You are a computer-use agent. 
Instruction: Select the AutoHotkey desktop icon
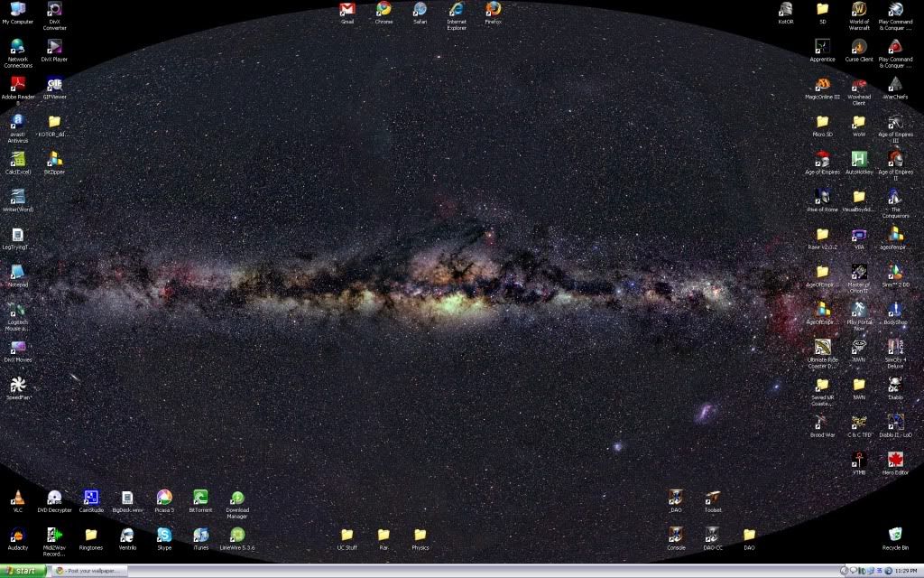(x=859, y=160)
